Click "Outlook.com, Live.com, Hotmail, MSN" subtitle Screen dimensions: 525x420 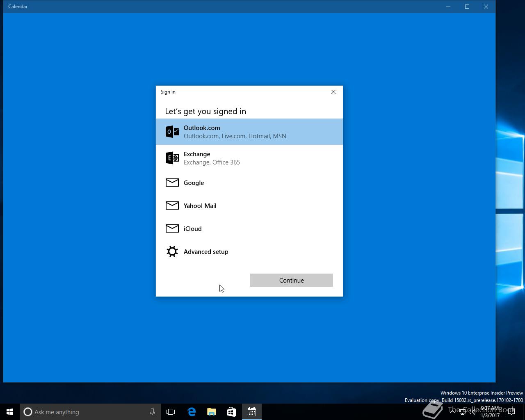235,136
